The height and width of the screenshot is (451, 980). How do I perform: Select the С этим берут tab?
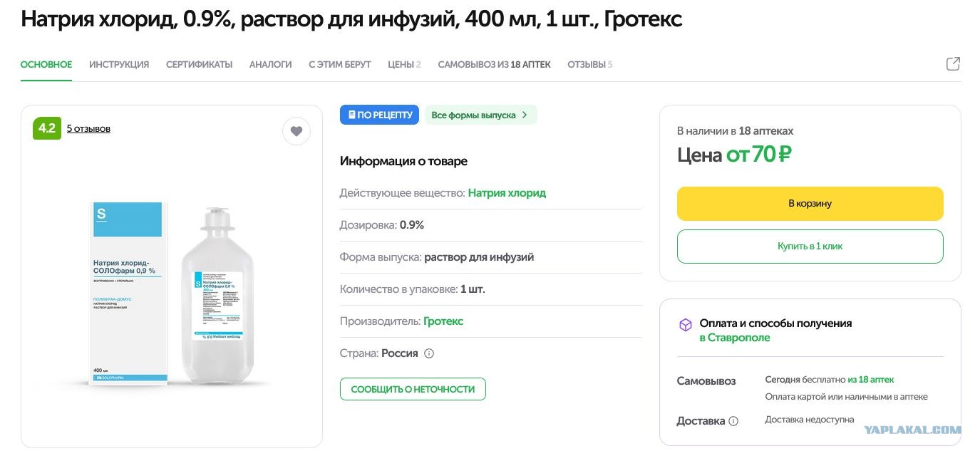pos(340,64)
